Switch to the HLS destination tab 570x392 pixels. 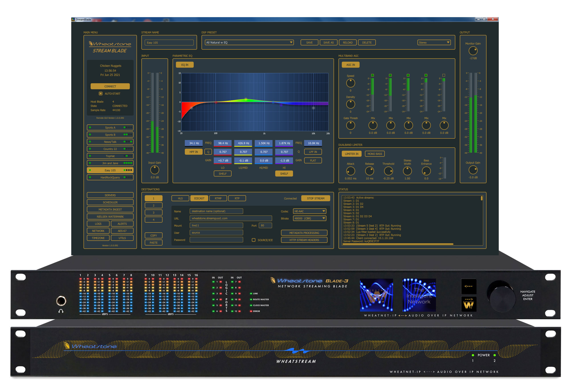(x=180, y=199)
